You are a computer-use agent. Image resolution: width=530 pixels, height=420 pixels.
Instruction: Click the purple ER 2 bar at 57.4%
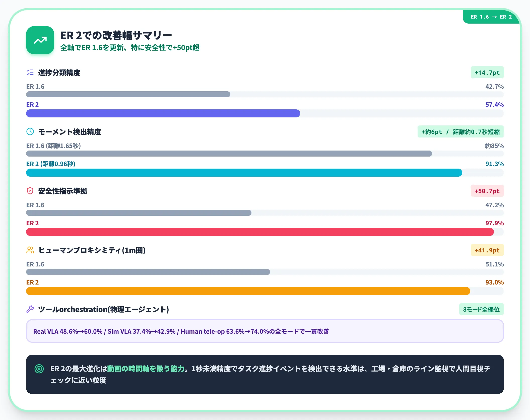[x=163, y=113]
